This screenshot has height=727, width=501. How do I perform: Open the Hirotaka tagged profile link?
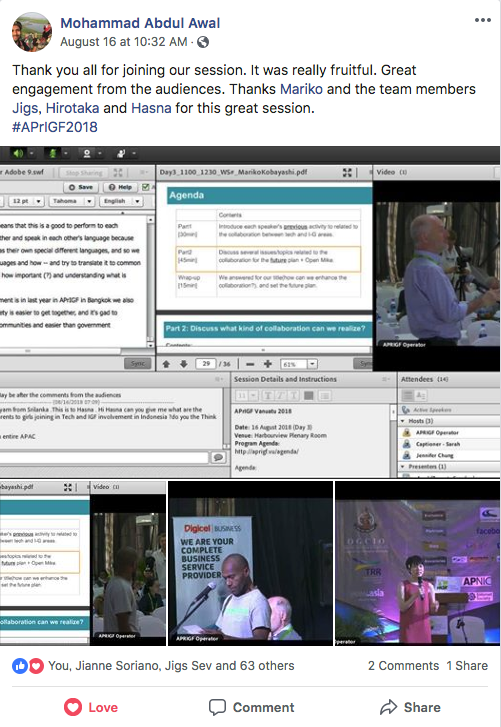(x=72, y=108)
